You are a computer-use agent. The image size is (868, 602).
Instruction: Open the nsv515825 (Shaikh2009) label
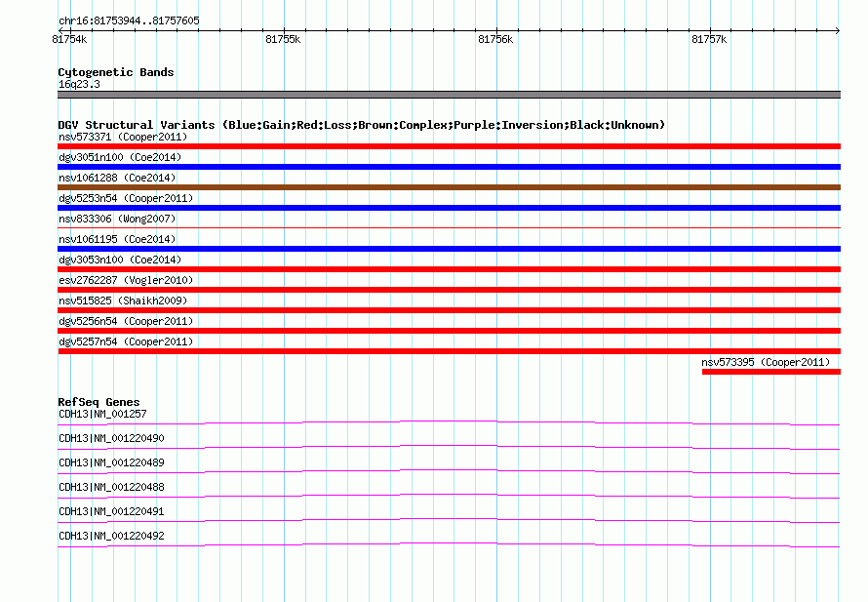(x=123, y=301)
